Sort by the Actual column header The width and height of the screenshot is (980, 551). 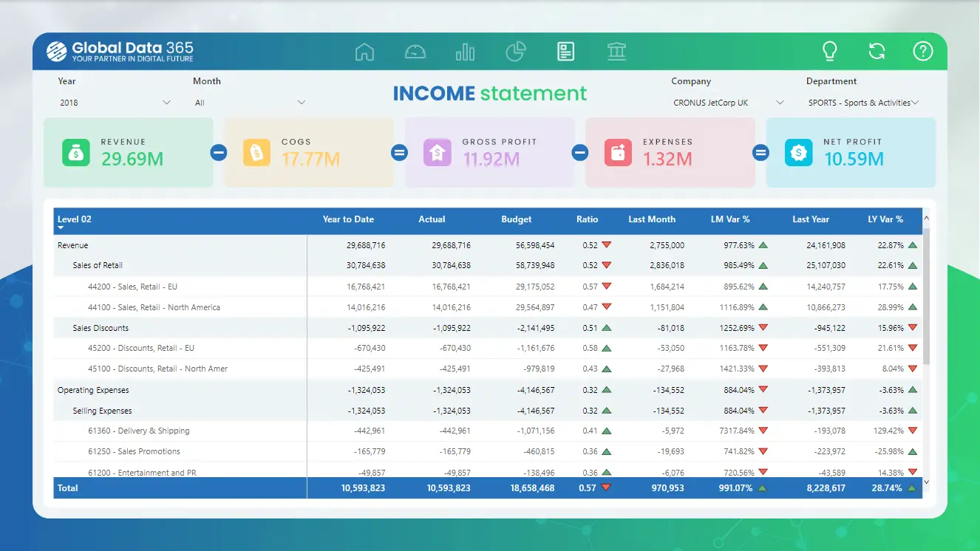pyautogui.click(x=432, y=219)
